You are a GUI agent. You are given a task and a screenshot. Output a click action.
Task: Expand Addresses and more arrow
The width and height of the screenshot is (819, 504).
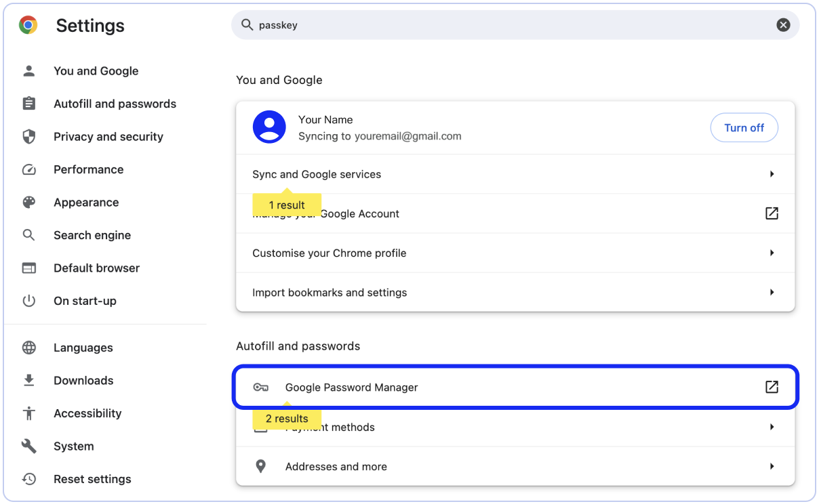coord(772,466)
